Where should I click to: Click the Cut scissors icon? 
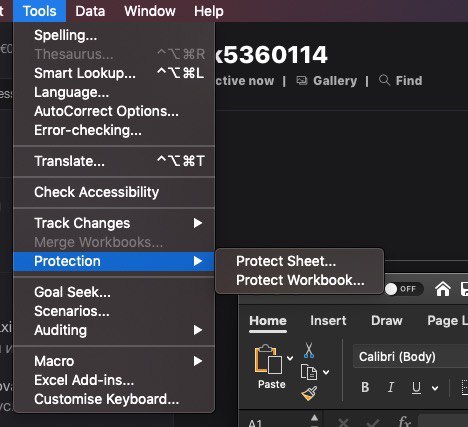coord(309,350)
